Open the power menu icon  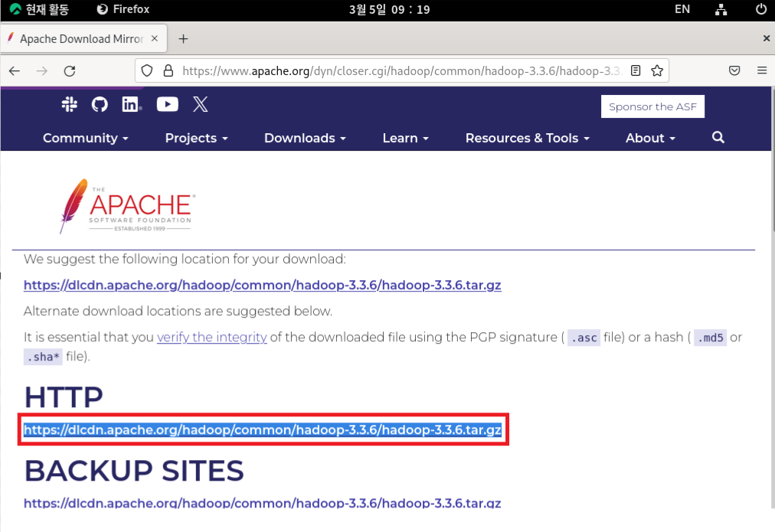[761, 9]
